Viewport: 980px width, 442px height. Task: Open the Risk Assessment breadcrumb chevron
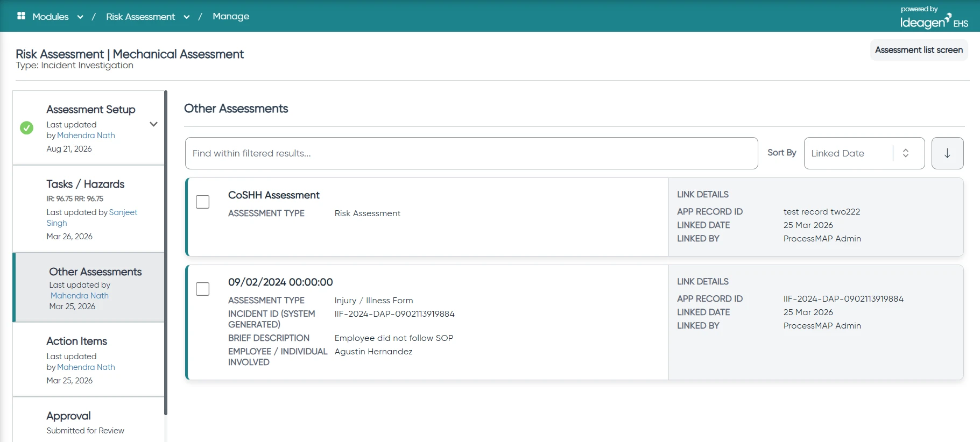(x=187, y=17)
